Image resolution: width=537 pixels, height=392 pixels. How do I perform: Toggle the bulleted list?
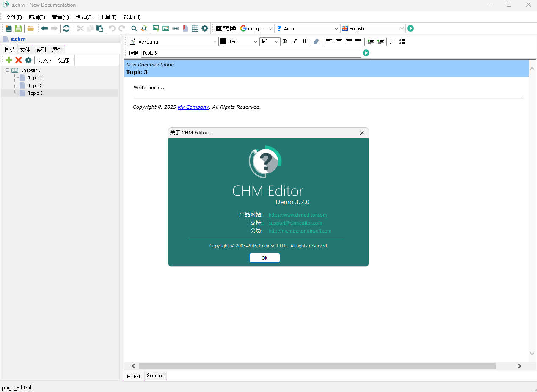pyautogui.click(x=402, y=41)
